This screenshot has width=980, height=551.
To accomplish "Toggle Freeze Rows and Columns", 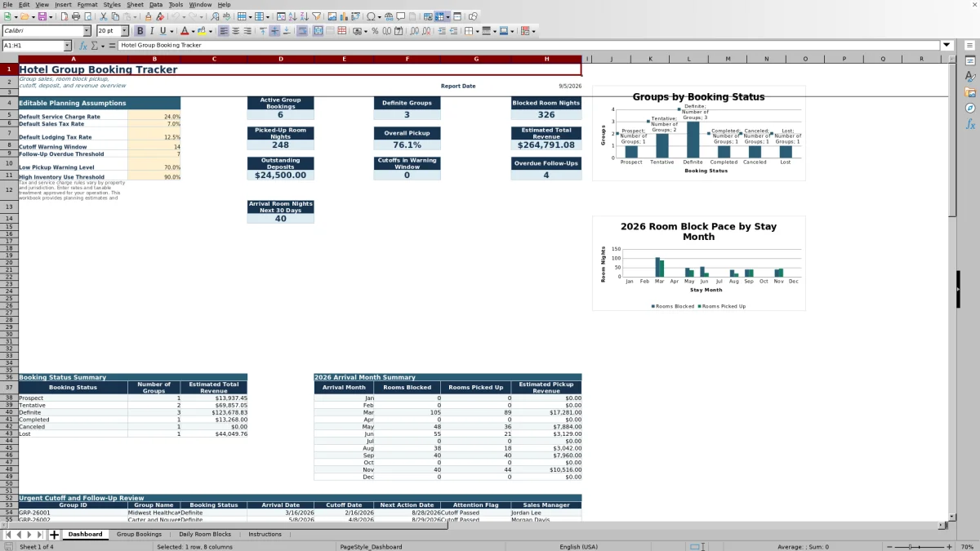I will [x=439, y=16].
